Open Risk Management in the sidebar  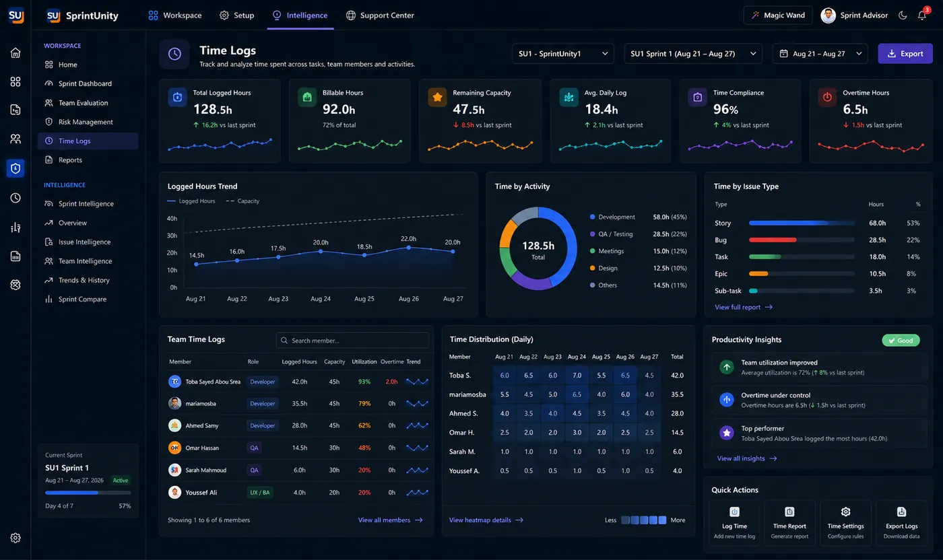(85, 122)
